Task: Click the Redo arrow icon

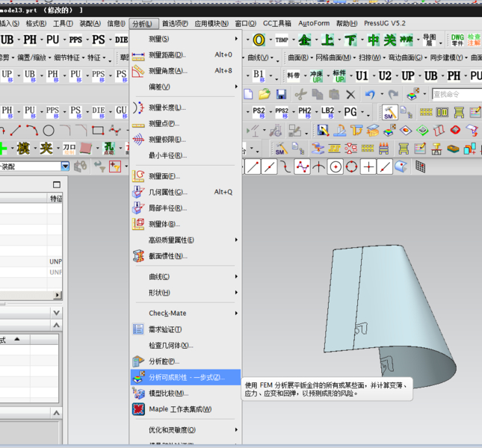Action: [393, 94]
